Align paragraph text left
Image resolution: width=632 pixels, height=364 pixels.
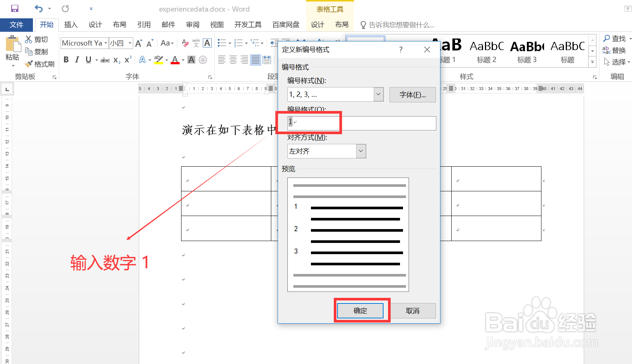(222, 60)
